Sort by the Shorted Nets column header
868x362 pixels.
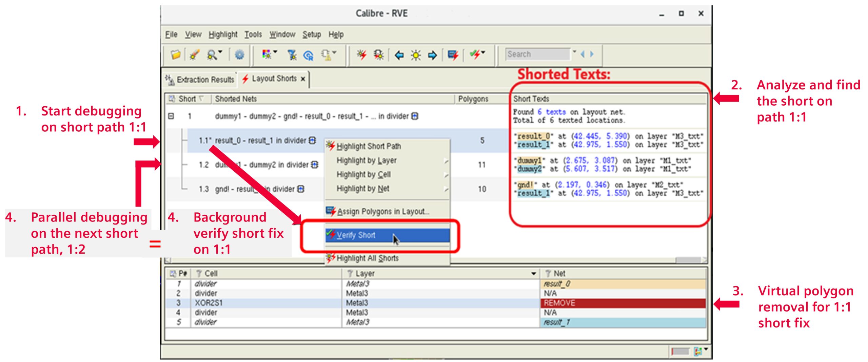(333, 99)
